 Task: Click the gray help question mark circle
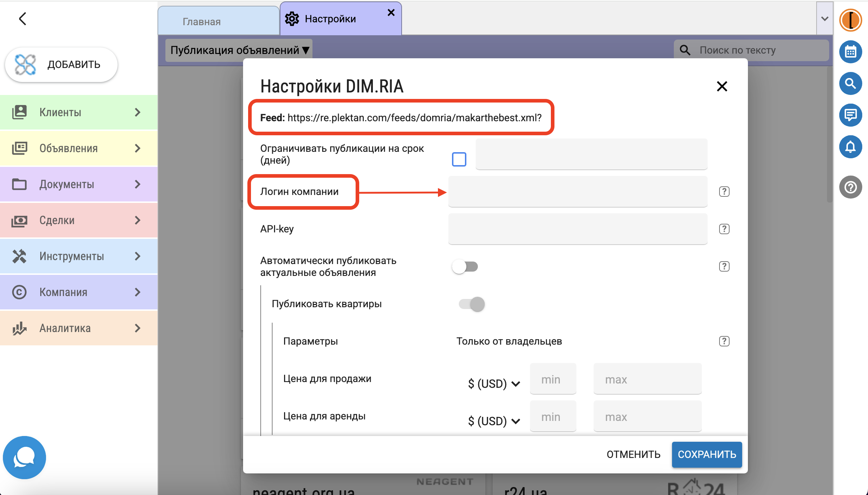pos(850,187)
